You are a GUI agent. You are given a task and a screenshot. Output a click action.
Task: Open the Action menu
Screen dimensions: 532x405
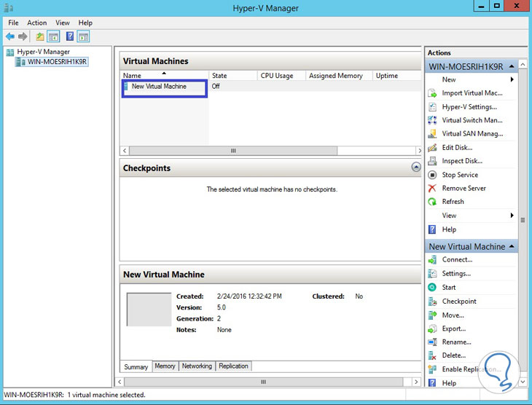[37, 23]
